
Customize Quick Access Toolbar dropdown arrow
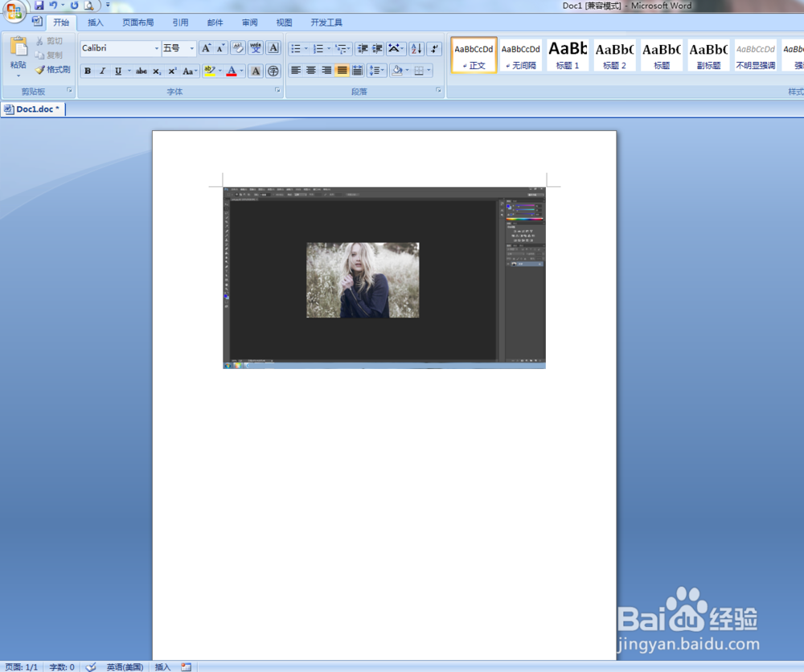(108, 6)
